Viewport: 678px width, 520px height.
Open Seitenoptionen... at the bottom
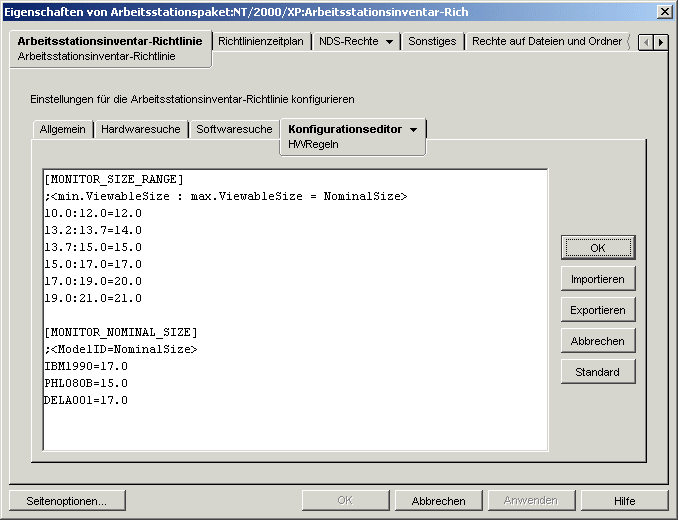coord(67,501)
